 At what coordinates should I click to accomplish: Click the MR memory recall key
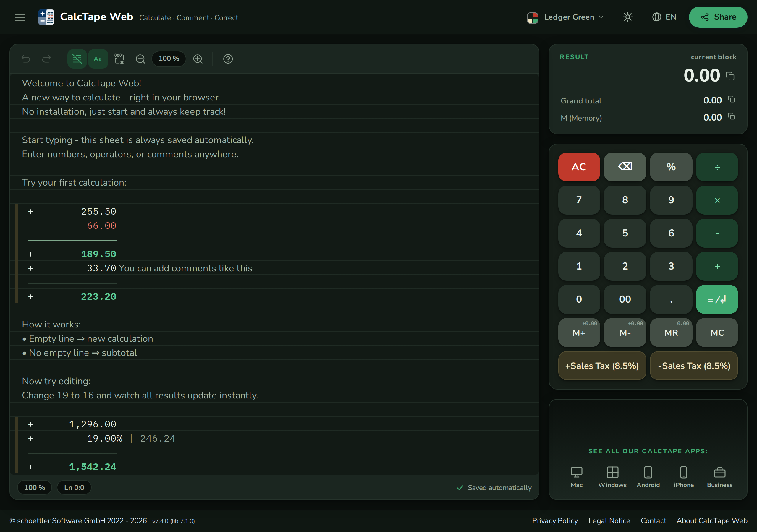point(671,332)
